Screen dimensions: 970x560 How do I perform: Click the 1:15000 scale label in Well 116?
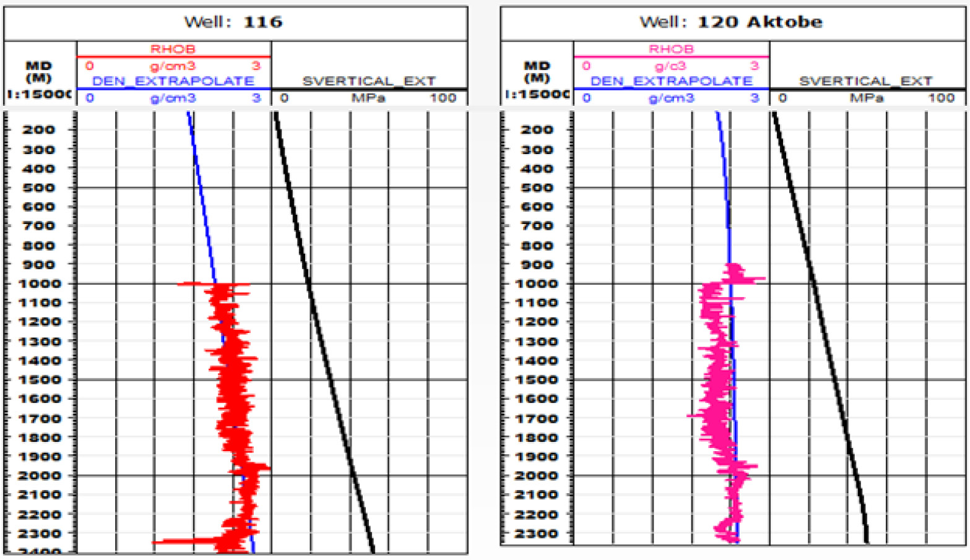point(38,95)
